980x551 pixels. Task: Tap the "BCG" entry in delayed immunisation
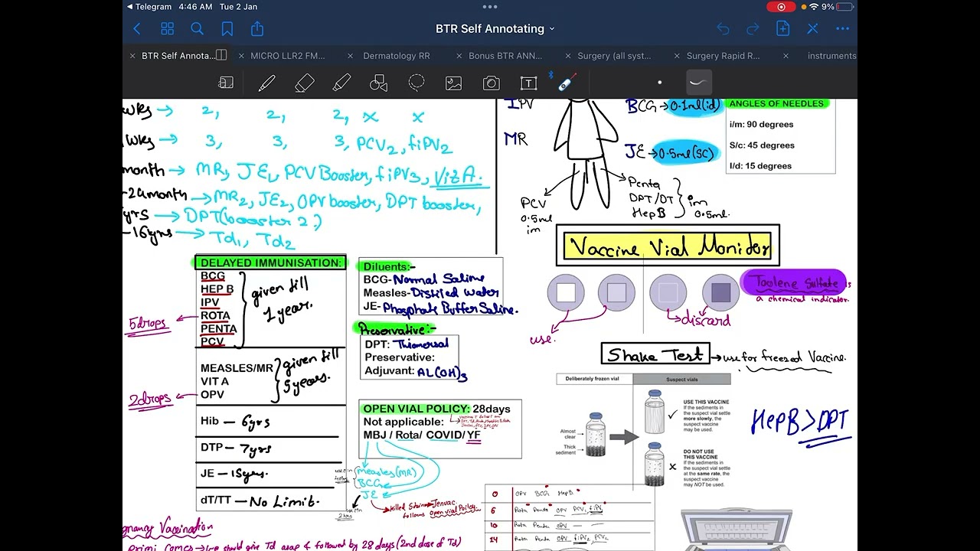213,276
